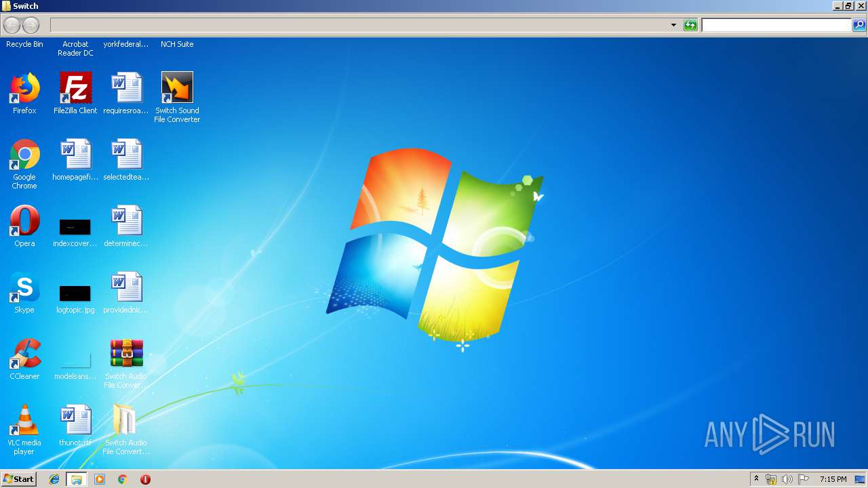Click the Show desktop button

[x=860, y=479]
